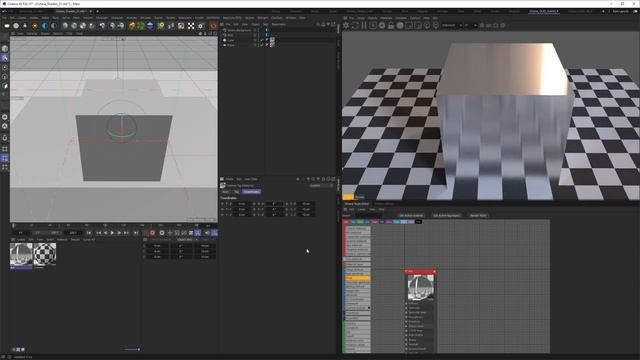Click the rightmost viewport navigation icon above viewport
Image resolution: width=640 pixels, height=360 pixels.
(215, 33)
